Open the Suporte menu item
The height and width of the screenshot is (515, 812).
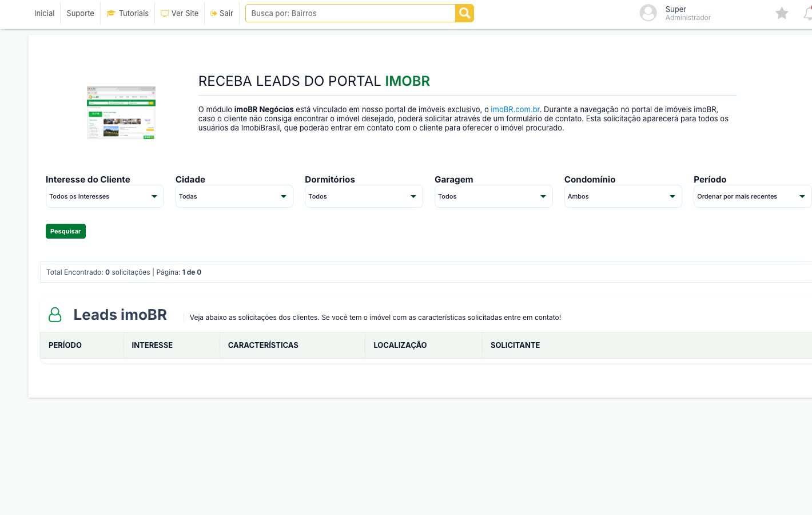(x=80, y=13)
